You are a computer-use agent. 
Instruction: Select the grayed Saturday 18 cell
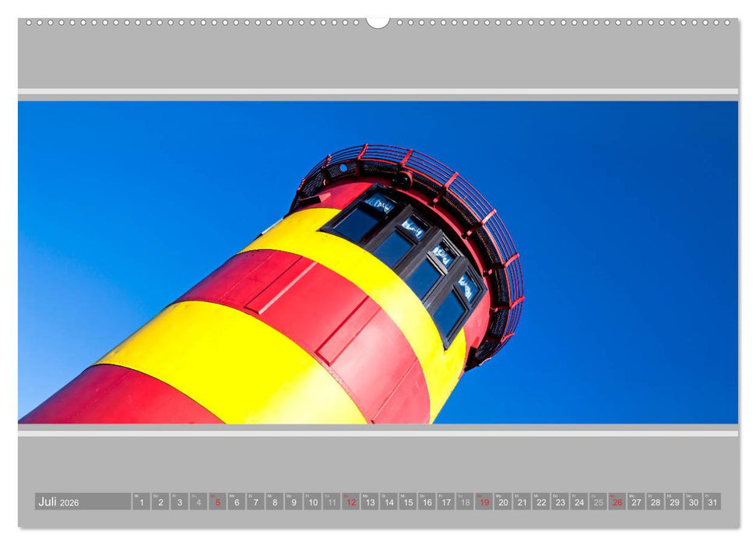click(x=465, y=502)
